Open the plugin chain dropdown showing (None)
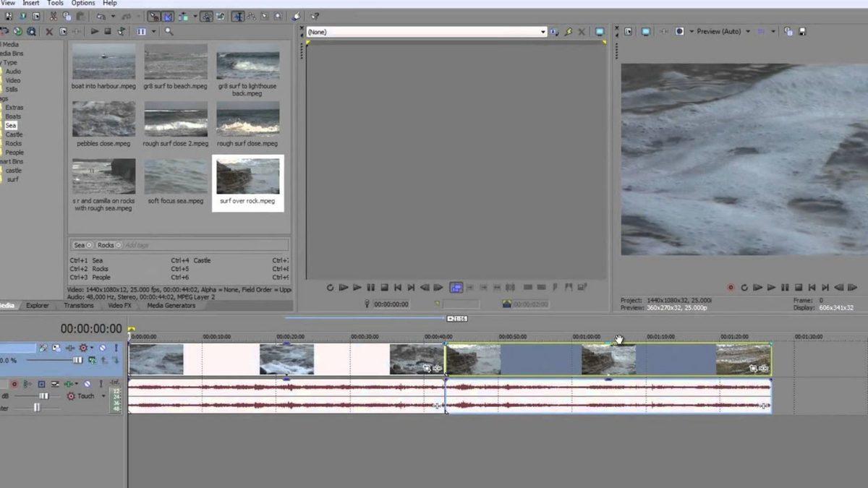The image size is (868, 488). pyautogui.click(x=542, y=32)
